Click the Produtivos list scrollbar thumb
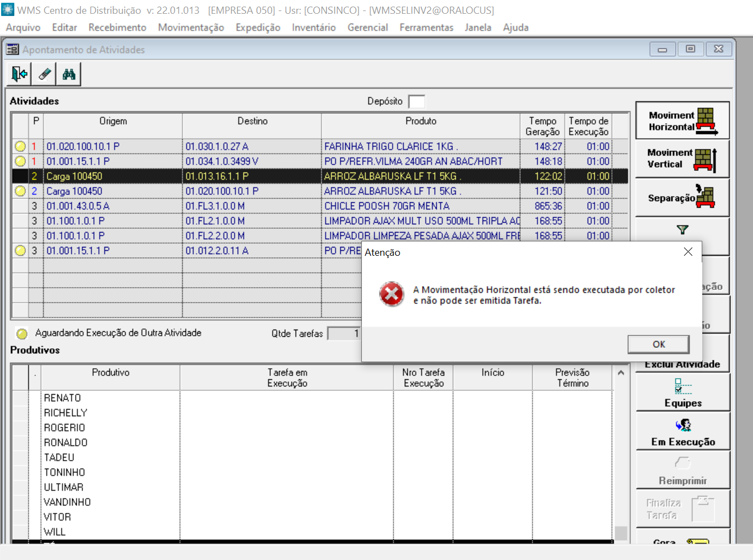This screenshot has width=753, height=560. [621, 533]
